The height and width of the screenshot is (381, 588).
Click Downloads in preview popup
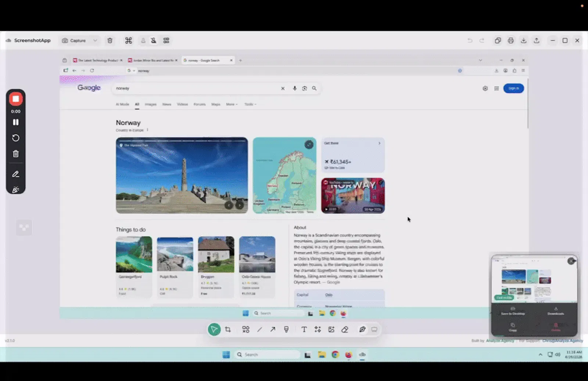click(556, 311)
